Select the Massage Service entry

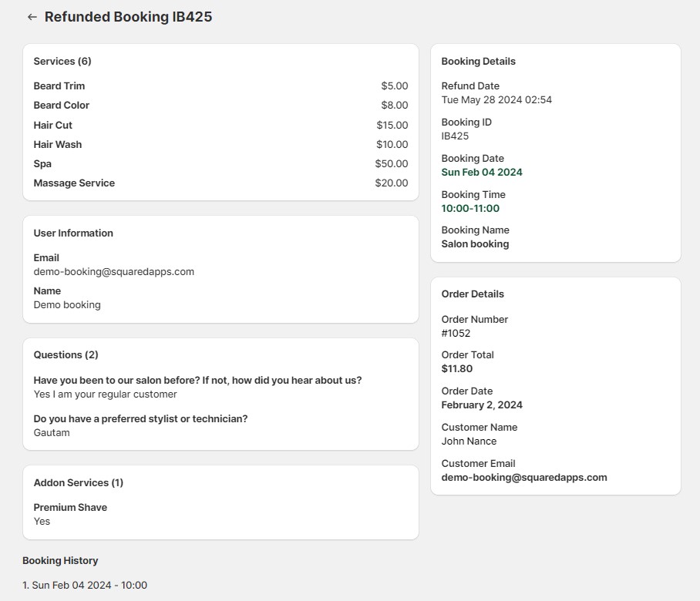(x=74, y=183)
